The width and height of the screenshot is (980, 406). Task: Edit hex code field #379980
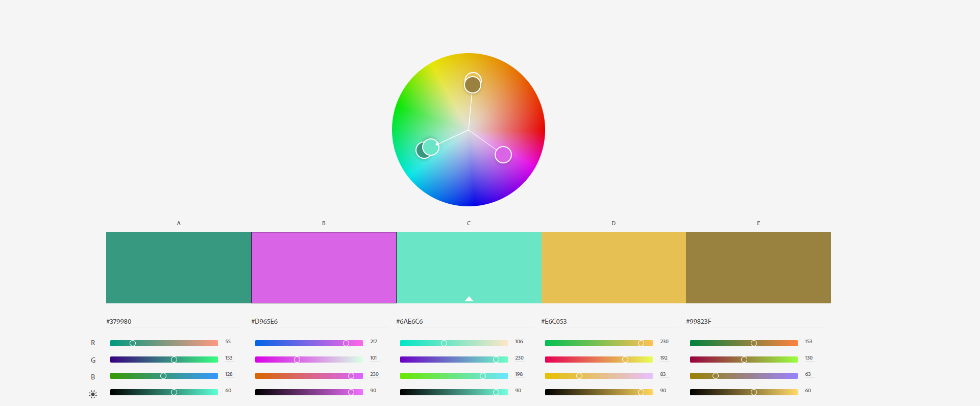coord(174,322)
